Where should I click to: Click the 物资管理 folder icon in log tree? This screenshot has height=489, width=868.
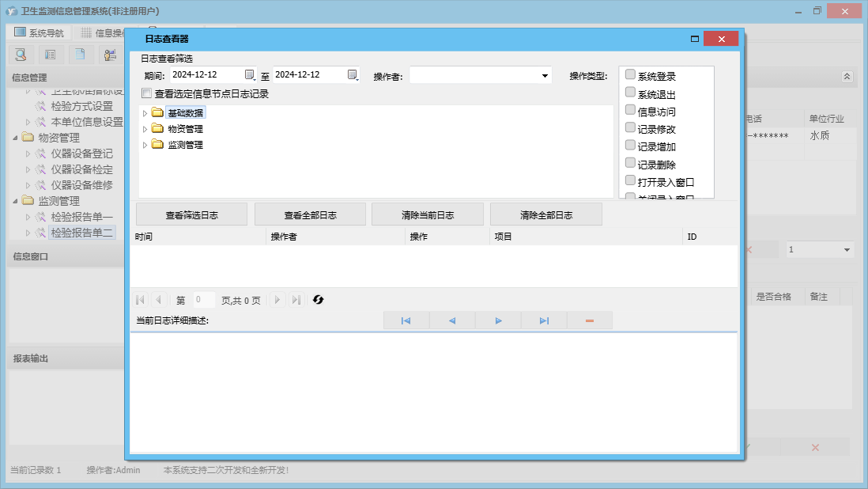coord(158,128)
